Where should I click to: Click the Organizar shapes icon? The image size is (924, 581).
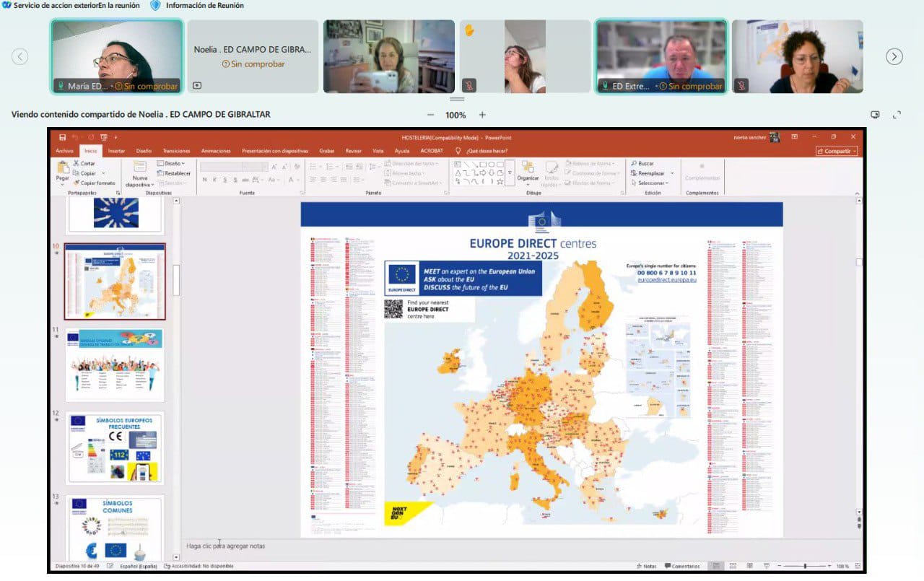[x=528, y=169]
